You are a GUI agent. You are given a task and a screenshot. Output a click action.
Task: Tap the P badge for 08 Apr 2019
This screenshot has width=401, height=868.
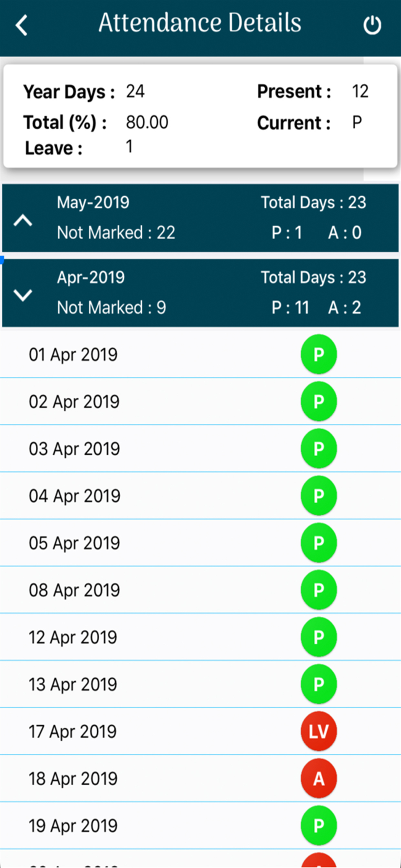click(x=319, y=590)
